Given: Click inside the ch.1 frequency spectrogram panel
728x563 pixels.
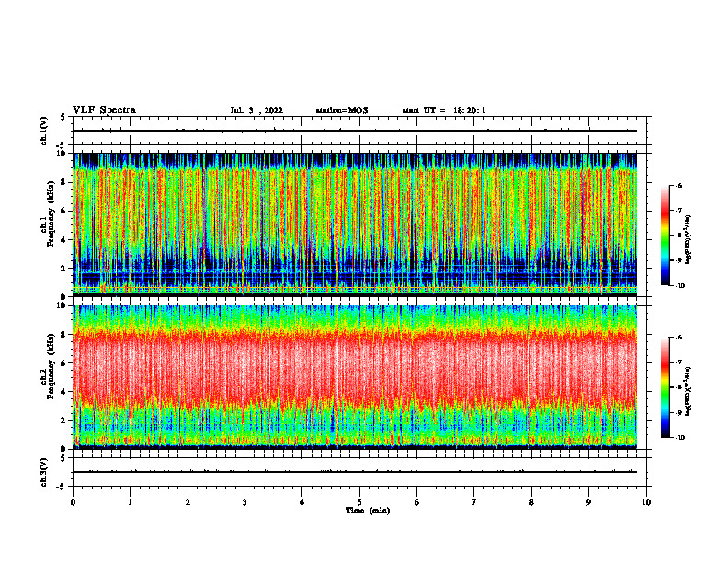Looking at the screenshot, I should 355,224.
